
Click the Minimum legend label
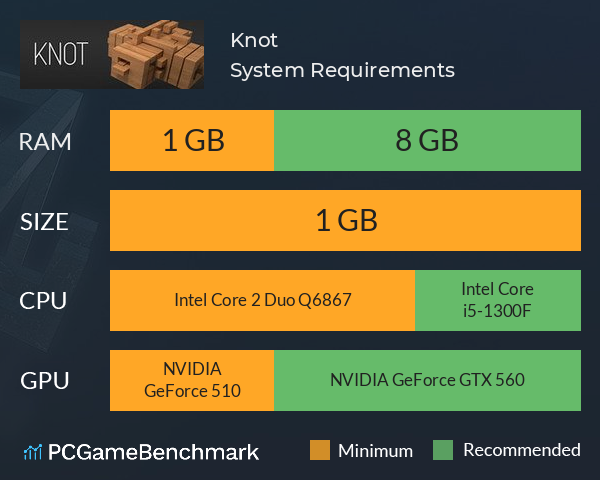pyautogui.click(x=375, y=451)
